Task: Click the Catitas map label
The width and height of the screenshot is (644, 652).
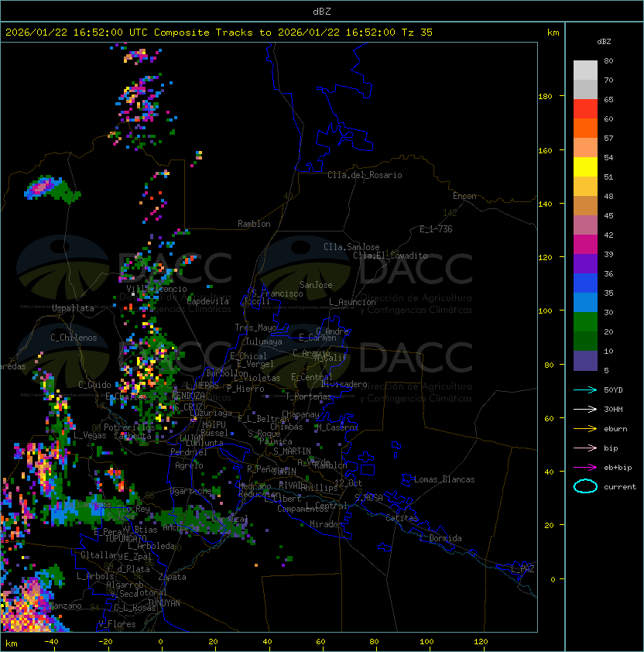Action: tap(402, 518)
